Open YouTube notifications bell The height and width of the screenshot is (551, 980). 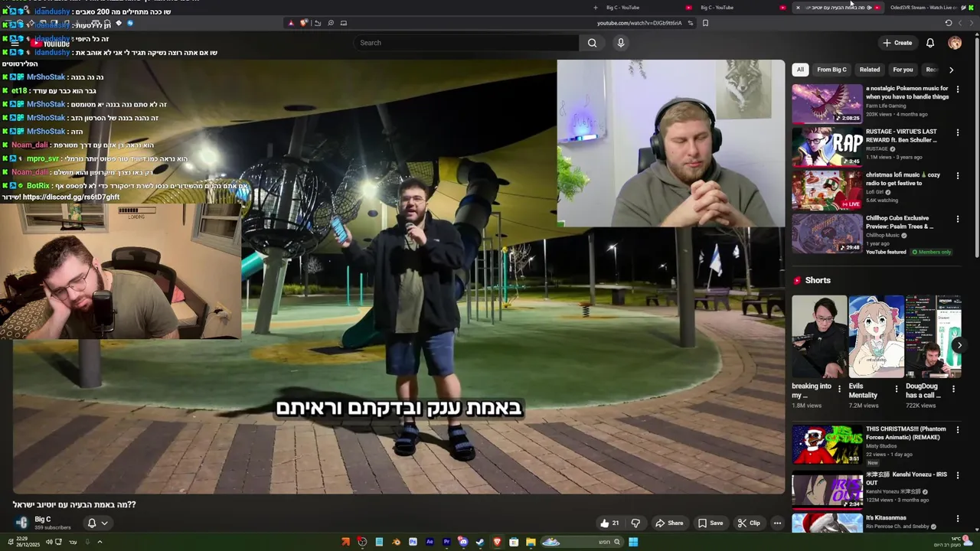pos(930,43)
